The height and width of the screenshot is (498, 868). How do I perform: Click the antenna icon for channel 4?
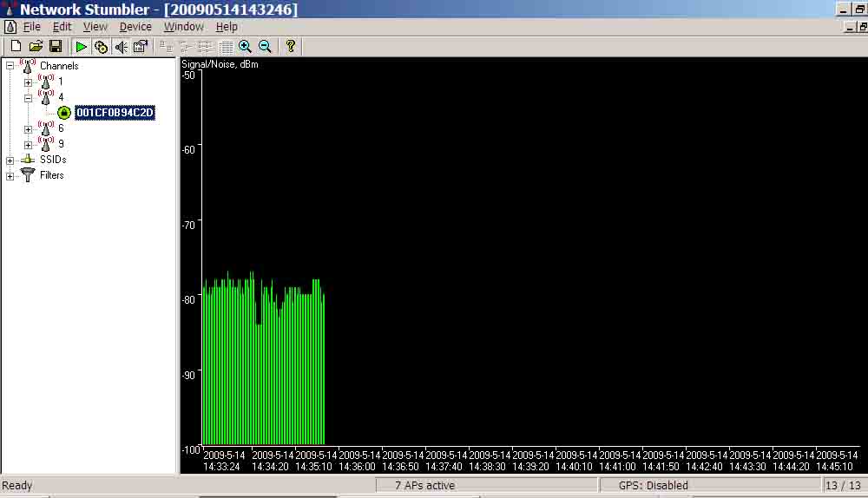click(x=46, y=97)
